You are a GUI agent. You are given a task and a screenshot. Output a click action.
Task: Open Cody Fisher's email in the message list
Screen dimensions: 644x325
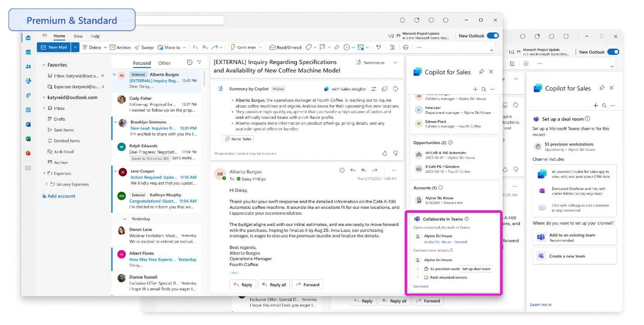pyautogui.click(x=156, y=104)
